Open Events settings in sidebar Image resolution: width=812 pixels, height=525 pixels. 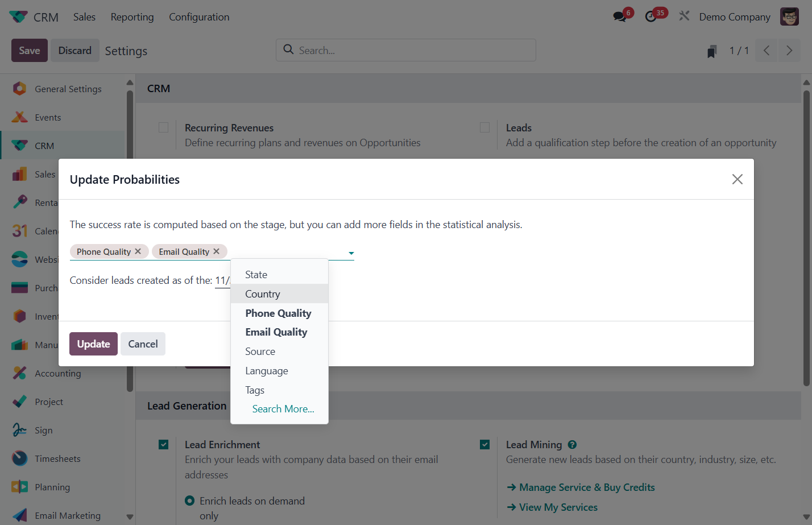pos(63,117)
